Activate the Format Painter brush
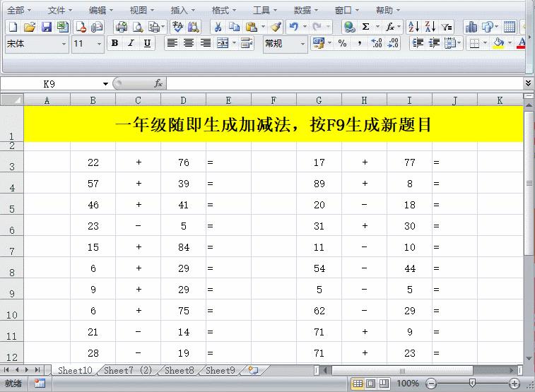 tap(276, 27)
